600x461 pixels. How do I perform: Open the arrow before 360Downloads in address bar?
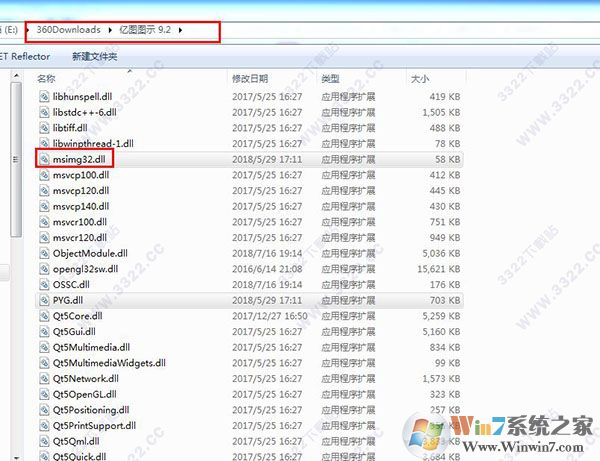(x=28, y=30)
